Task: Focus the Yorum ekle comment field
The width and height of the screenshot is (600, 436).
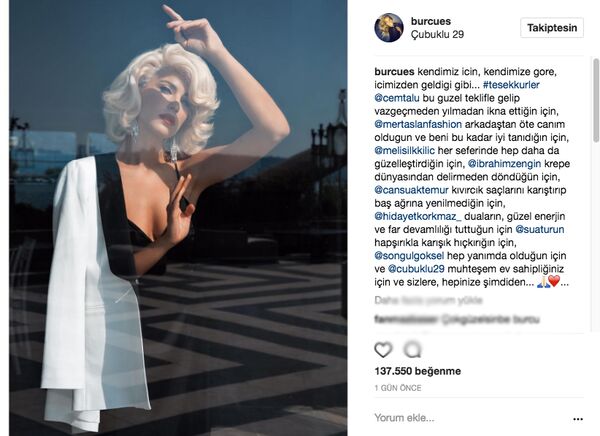Action: [x=471, y=418]
